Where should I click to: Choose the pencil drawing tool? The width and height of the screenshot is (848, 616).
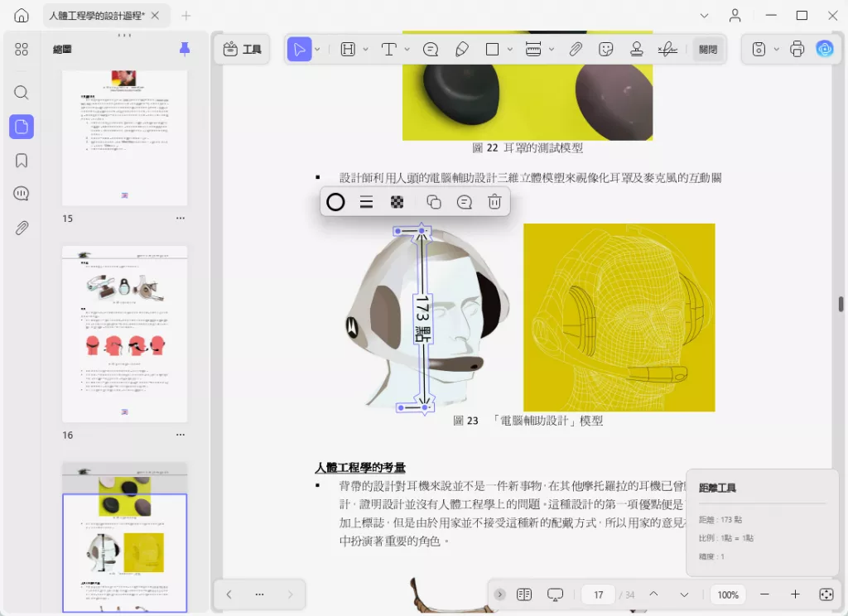coord(462,49)
